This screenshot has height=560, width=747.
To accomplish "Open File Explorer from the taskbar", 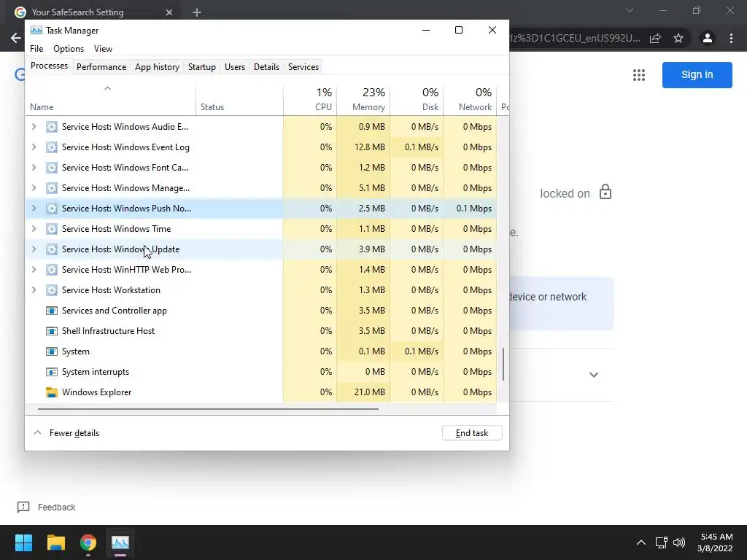I will [56, 542].
